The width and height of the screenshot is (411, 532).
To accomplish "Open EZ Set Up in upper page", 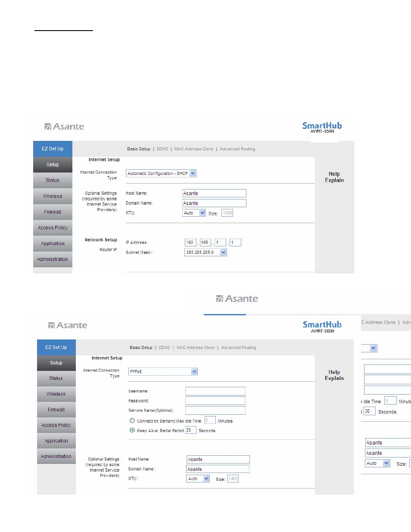I will (x=53, y=149).
